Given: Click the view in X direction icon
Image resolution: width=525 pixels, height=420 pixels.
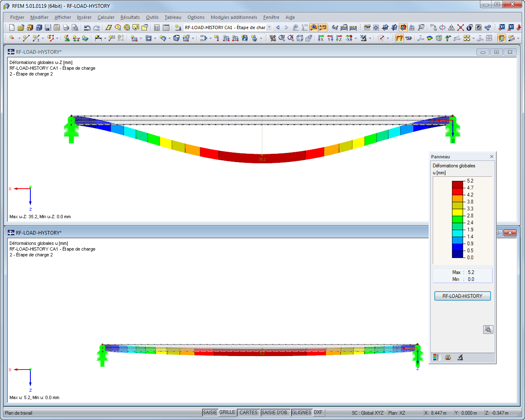Looking at the screenshot, I should tap(321, 38).
